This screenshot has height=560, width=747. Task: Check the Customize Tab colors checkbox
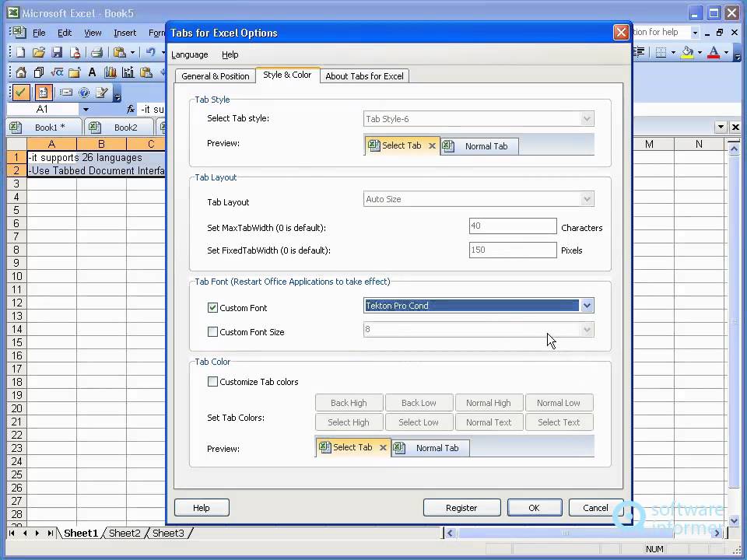(x=212, y=381)
